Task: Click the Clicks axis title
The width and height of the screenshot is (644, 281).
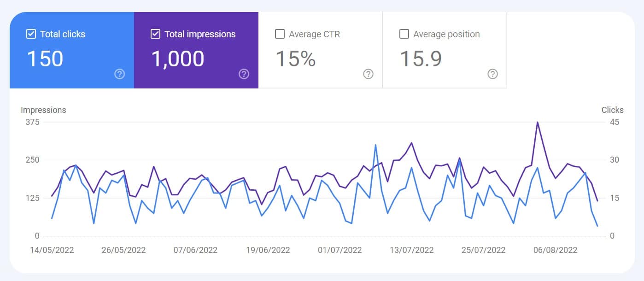Action: pos(612,110)
